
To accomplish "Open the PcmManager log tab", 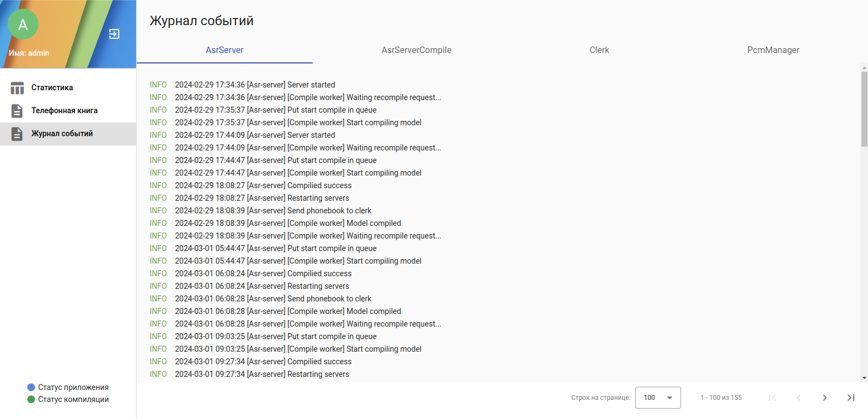I will coord(773,50).
